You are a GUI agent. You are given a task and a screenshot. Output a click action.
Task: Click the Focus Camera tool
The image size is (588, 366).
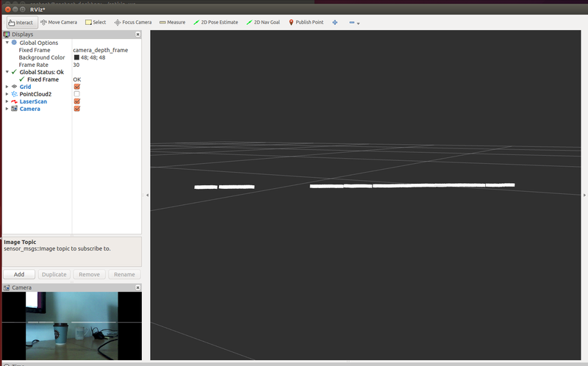(x=133, y=22)
